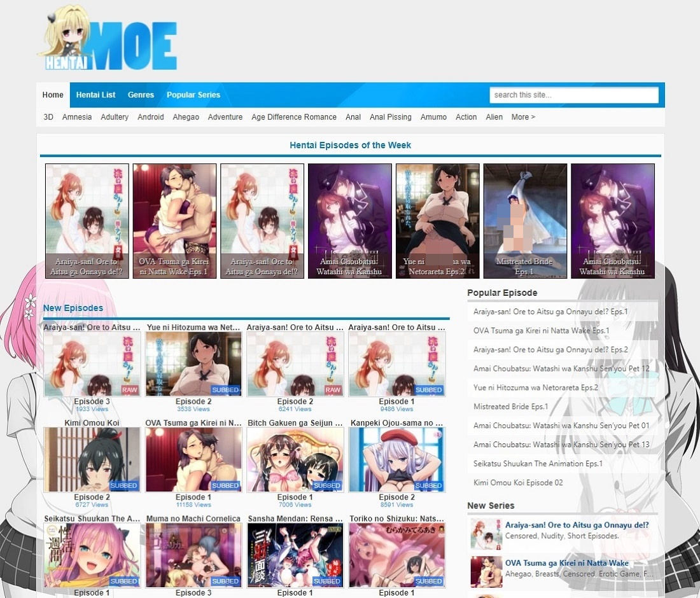The image size is (700, 598).
Task: Select the 3D genre link
Action: (48, 117)
